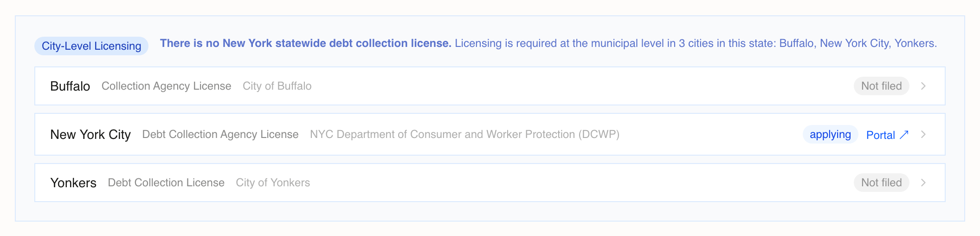Viewport: 980px width, 236px height.
Task: Click the Buffalo Not filed badge
Action: [881, 86]
